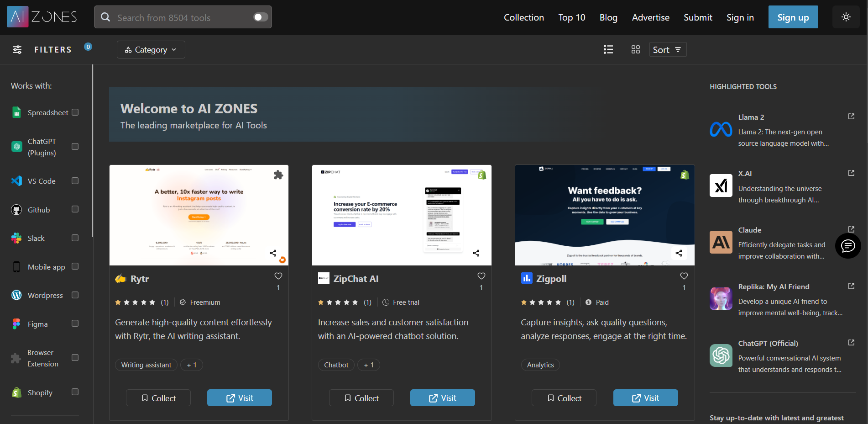Open the live chat bubble widget
This screenshot has height=424, width=868.
tap(847, 246)
